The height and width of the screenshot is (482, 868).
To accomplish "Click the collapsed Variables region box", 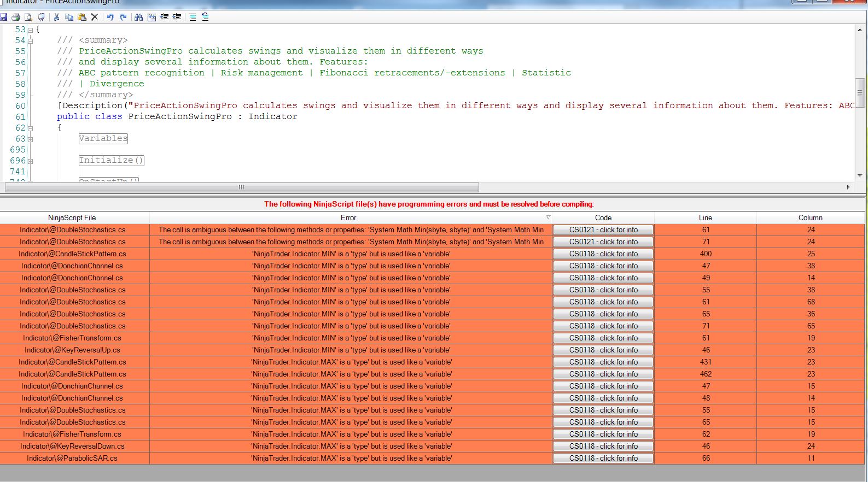I will point(103,138).
